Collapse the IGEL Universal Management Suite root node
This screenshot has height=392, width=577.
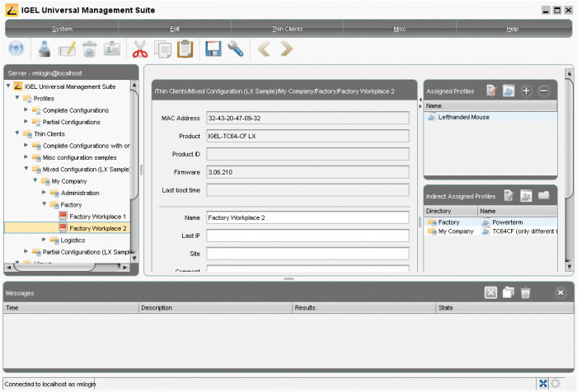pyautogui.click(x=8, y=86)
